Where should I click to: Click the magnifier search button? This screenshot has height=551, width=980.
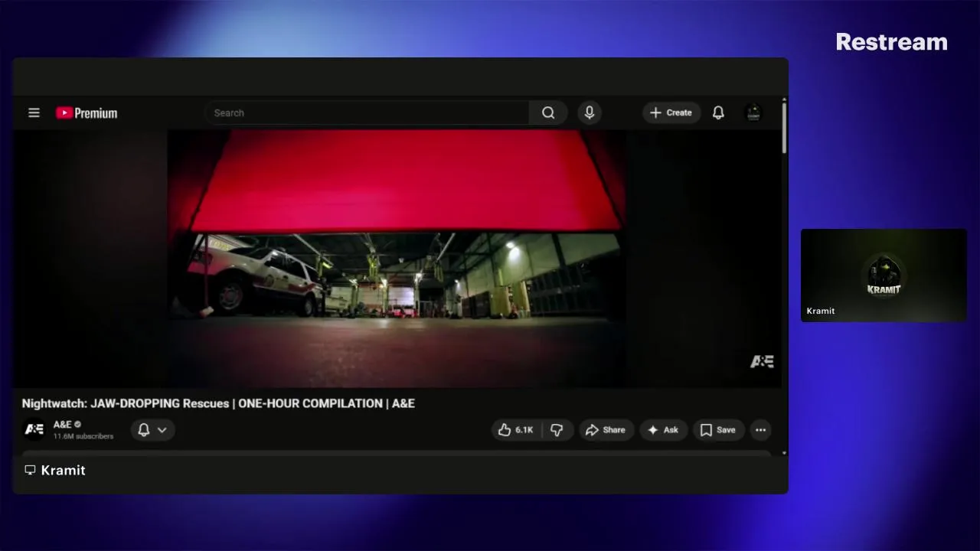tap(548, 112)
